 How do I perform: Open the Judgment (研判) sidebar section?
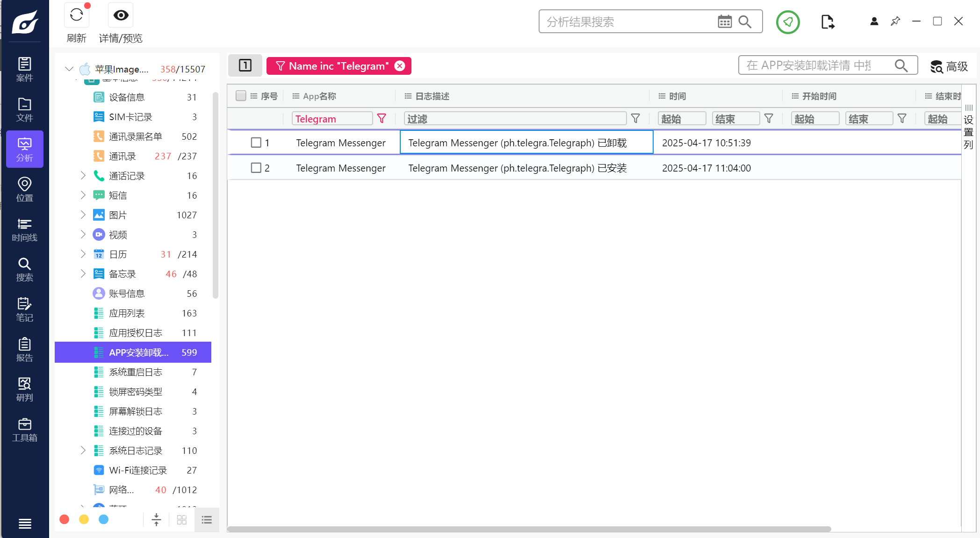click(x=25, y=390)
